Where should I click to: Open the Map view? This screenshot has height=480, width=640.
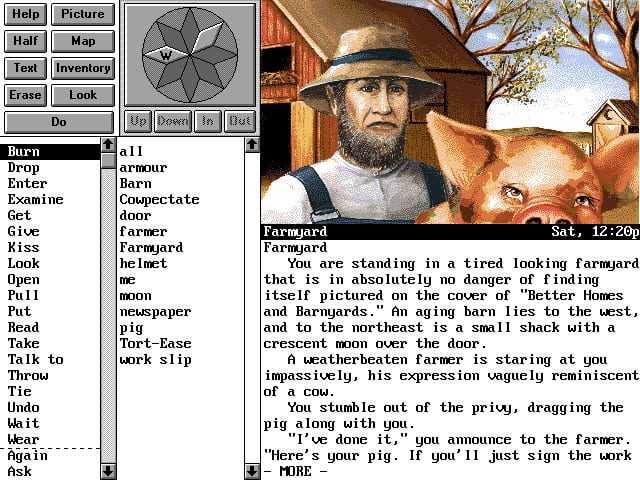pyautogui.click(x=83, y=41)
